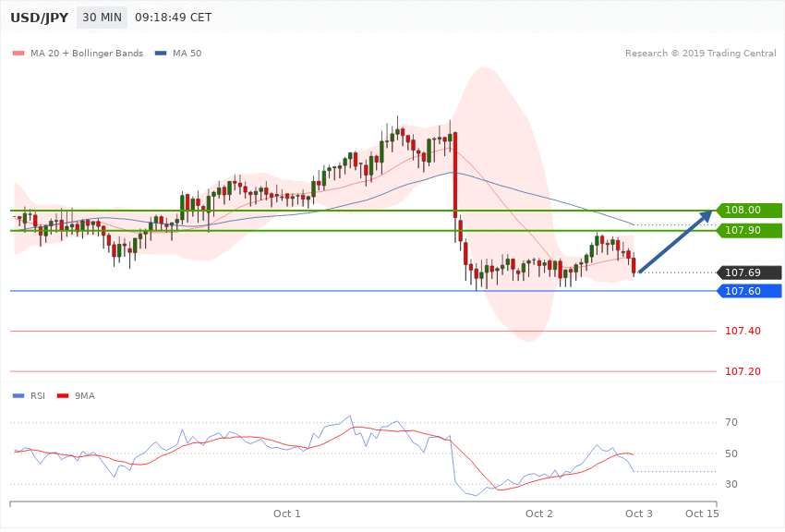Click the RSI 50 level label

pyautogui.click(x=731, y=453)
